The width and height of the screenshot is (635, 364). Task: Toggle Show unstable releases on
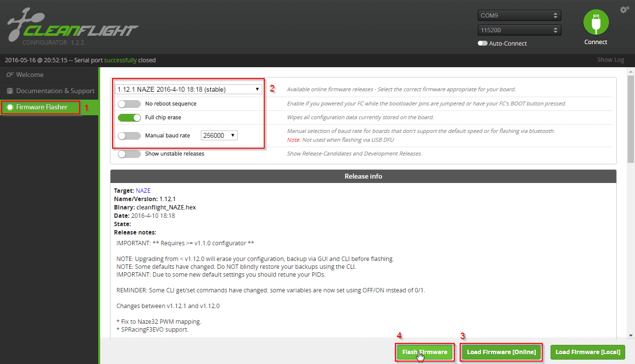129,154
